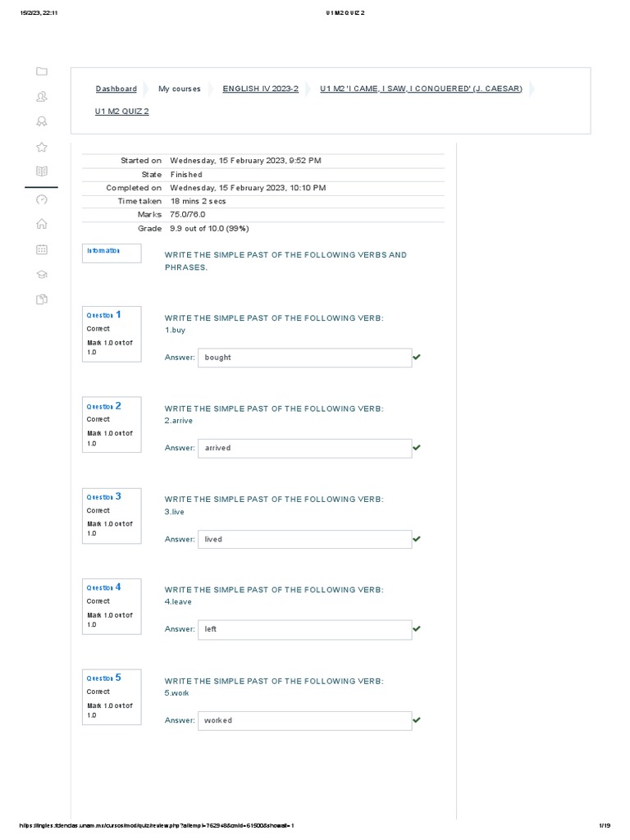Viewport: 630px width, 840px height.
Task: Open the participants icon in the sidebar
Action: pos(42,97)
